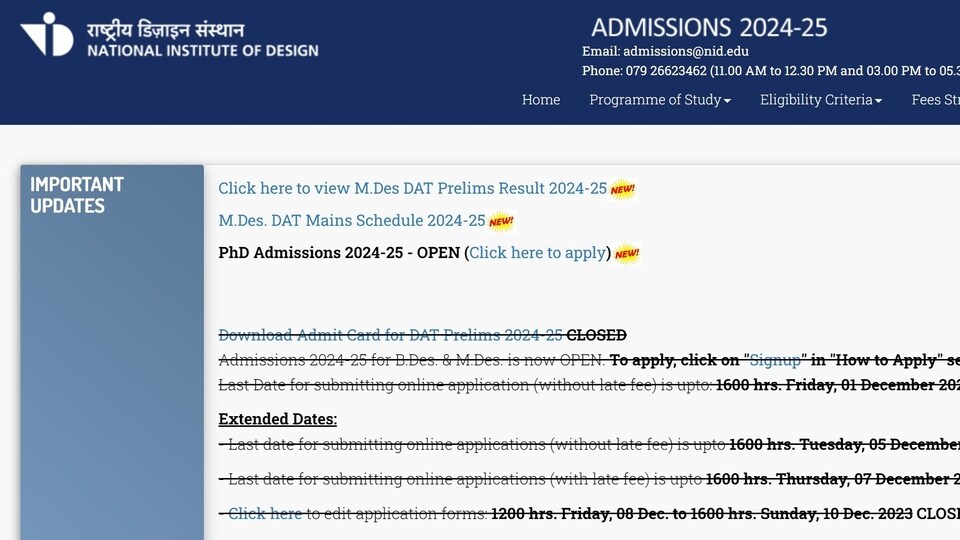Click the admissions@nid.edu email address

click(x=686, y=51)
